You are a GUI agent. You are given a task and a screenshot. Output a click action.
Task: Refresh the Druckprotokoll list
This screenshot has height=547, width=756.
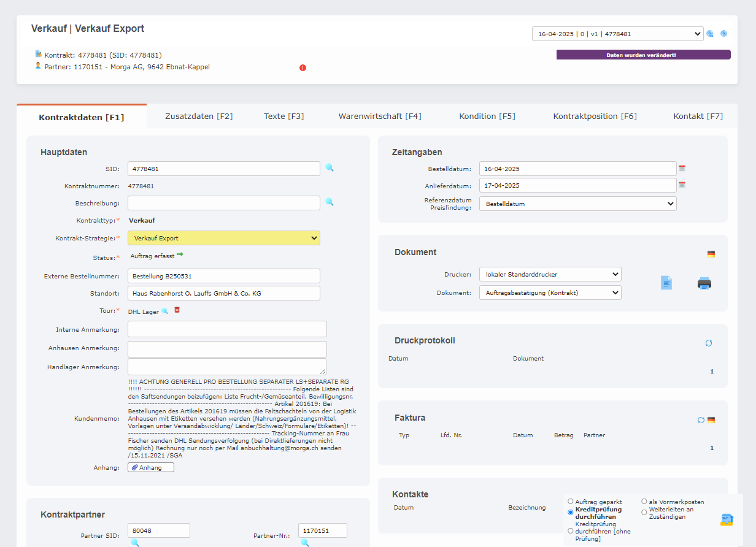[708, 343]
